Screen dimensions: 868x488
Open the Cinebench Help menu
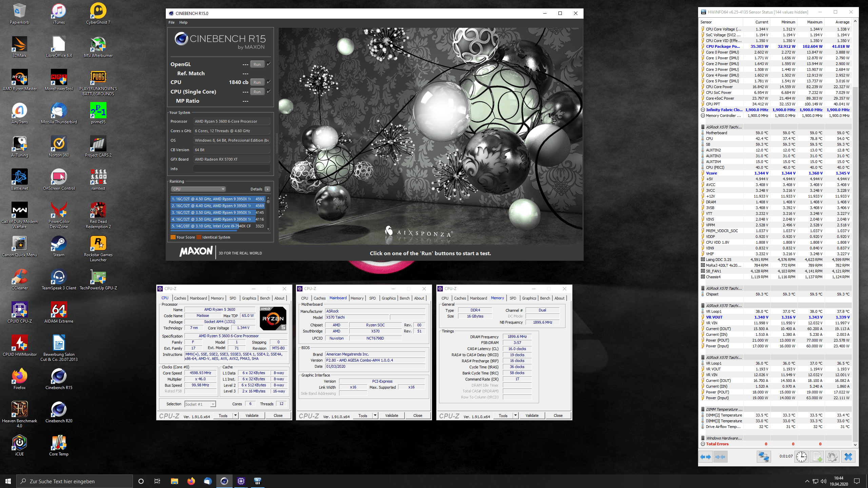tap(183, 22)
